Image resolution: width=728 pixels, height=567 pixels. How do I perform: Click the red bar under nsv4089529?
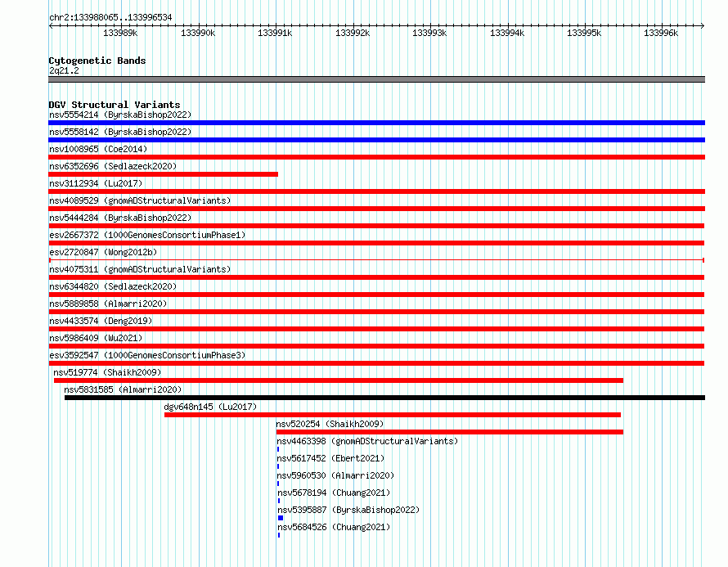pos(376,209)
